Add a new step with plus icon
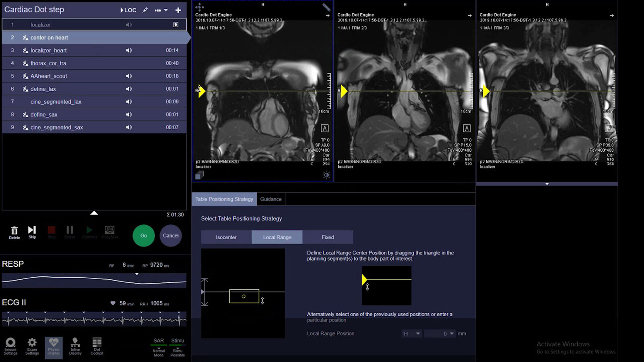This screenshot has width=644, height=362. [x=178, y=10]
